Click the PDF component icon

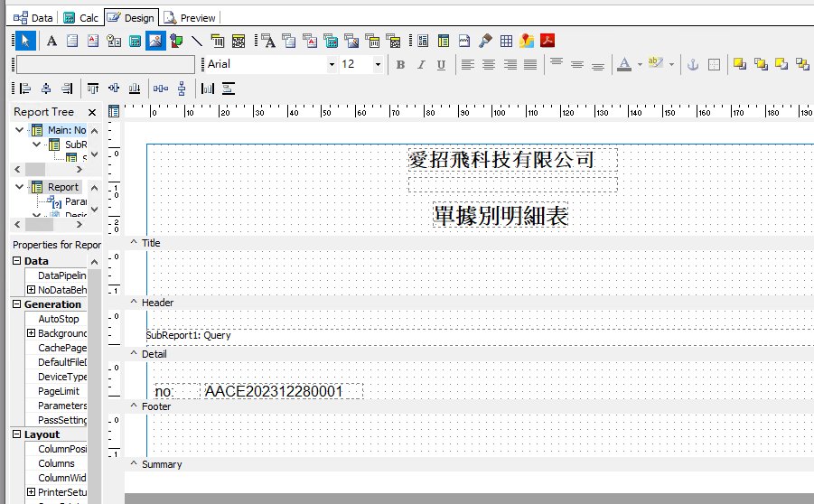(547, 41)
